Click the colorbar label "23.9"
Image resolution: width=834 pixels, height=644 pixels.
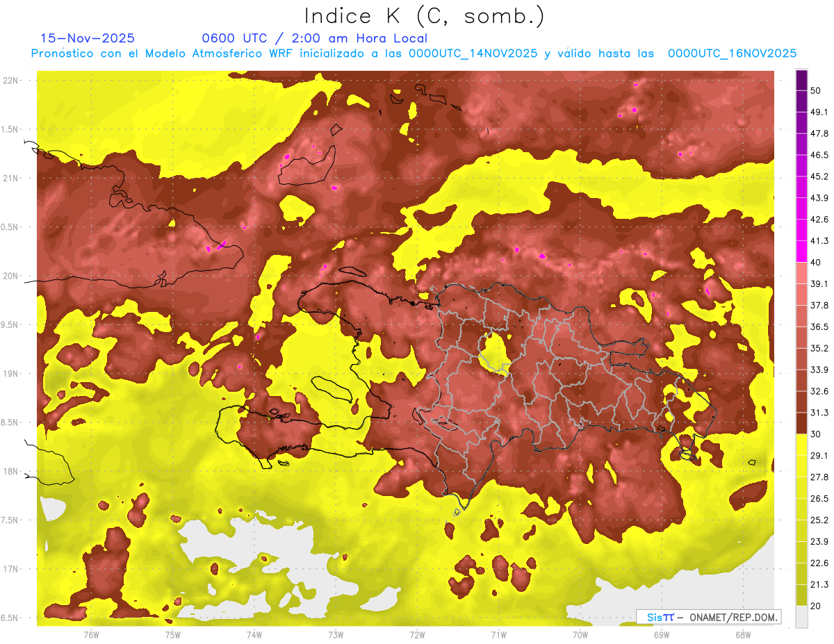click(819, 541)
